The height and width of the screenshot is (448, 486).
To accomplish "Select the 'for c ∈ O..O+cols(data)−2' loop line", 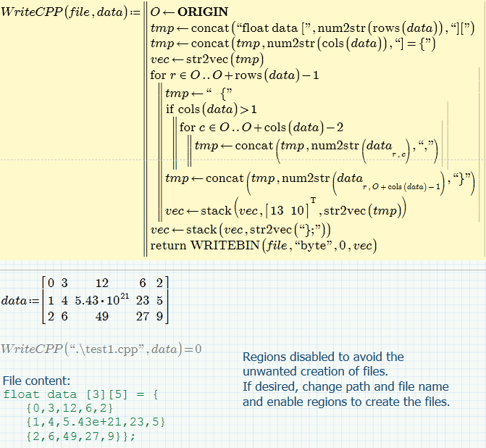I will (261, 127).
